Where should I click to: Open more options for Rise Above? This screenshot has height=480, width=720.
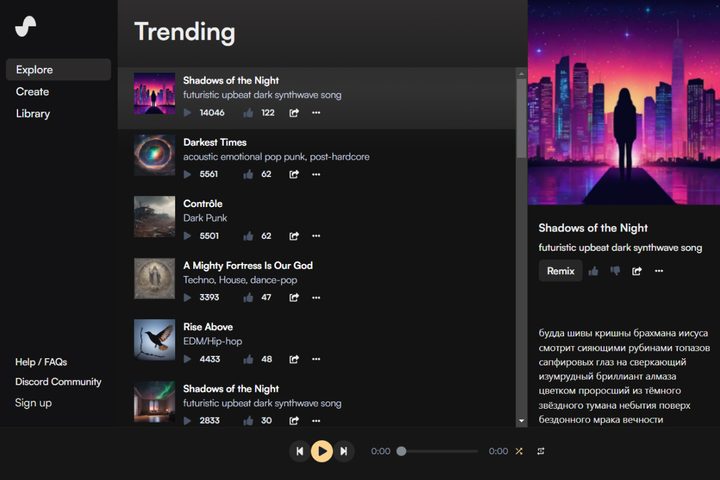coord(316,359)
